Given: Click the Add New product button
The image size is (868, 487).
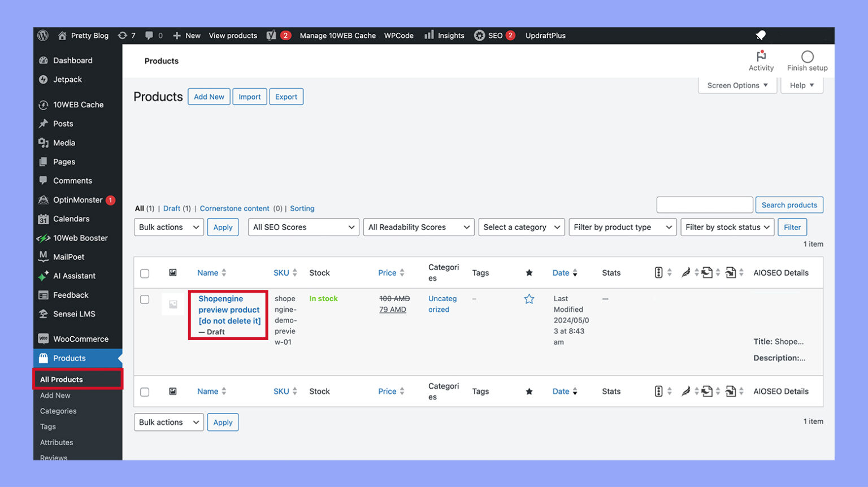Looking at the screenshot, I should click(x=209, y=97).
